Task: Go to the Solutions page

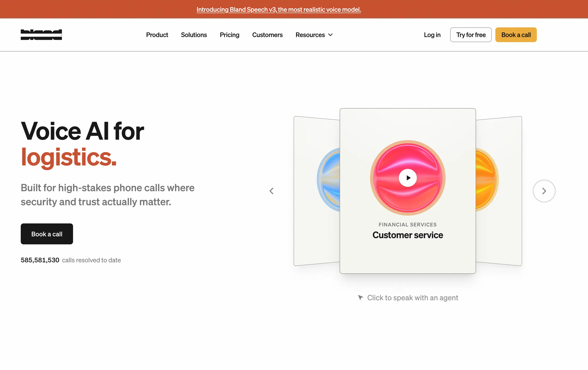Action: click(194, 35)
